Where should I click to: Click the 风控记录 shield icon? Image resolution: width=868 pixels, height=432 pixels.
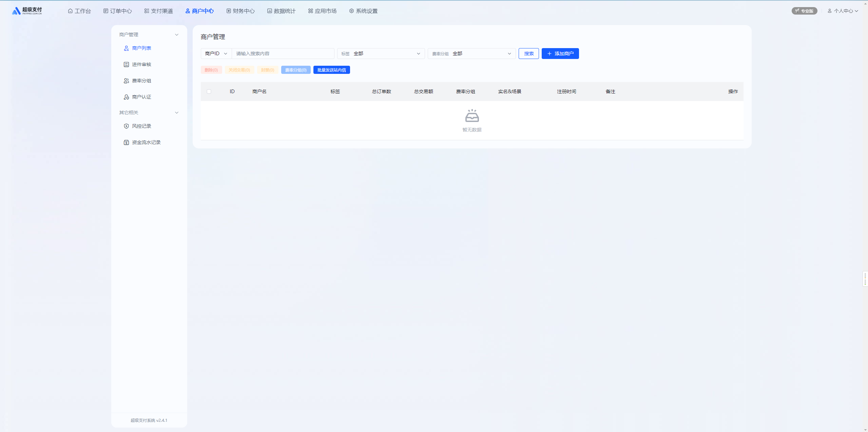[126, 126]
